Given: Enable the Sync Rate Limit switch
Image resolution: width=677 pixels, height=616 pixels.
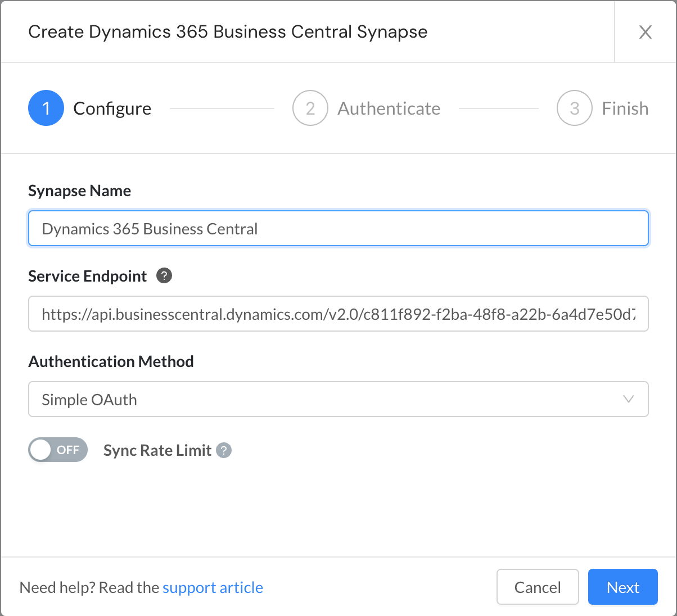Looking at the screenshot, I should (x=58, y=450).
